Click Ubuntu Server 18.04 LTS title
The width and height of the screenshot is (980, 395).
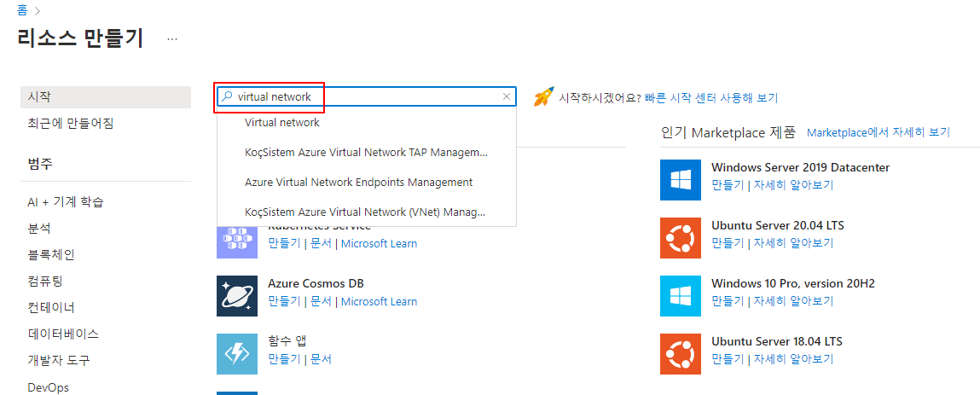coord(777,341)
